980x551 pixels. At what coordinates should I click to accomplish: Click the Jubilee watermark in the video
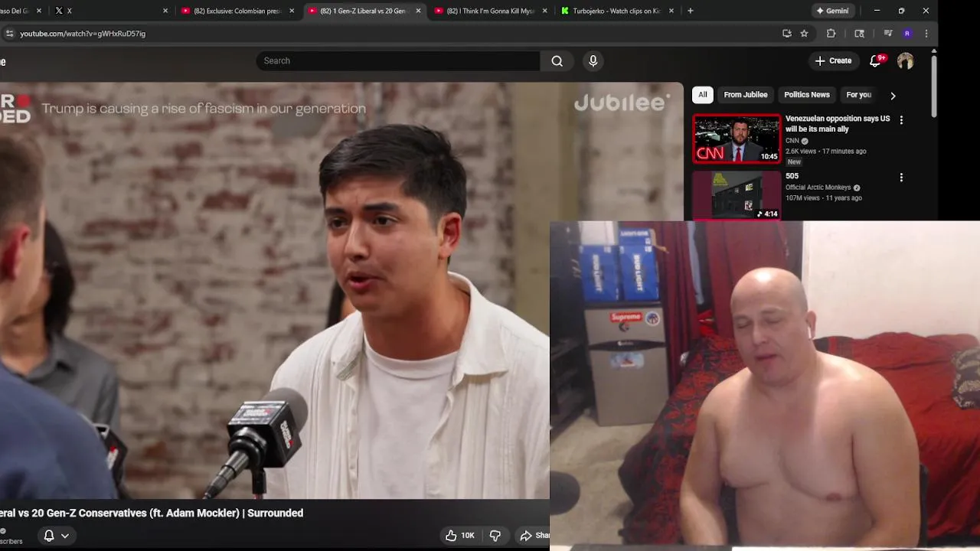[x=622, y=103]
